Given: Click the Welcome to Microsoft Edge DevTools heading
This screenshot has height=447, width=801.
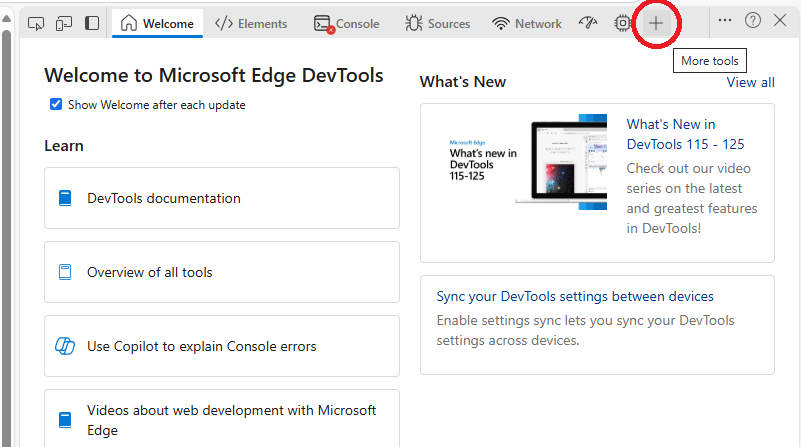Looking at the screenshot, I should click(x=214, y=75).
